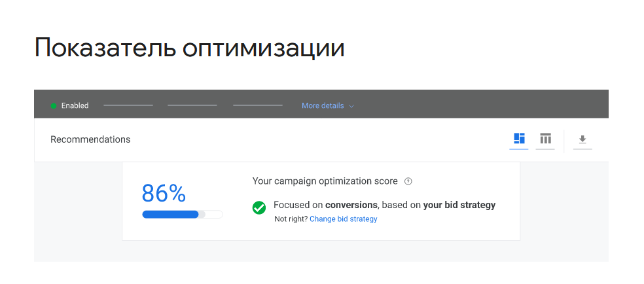Image resolution: width=644 pixels, height=284 pixels.
Task: Switch to the table columns view icon
Action: 545,139
